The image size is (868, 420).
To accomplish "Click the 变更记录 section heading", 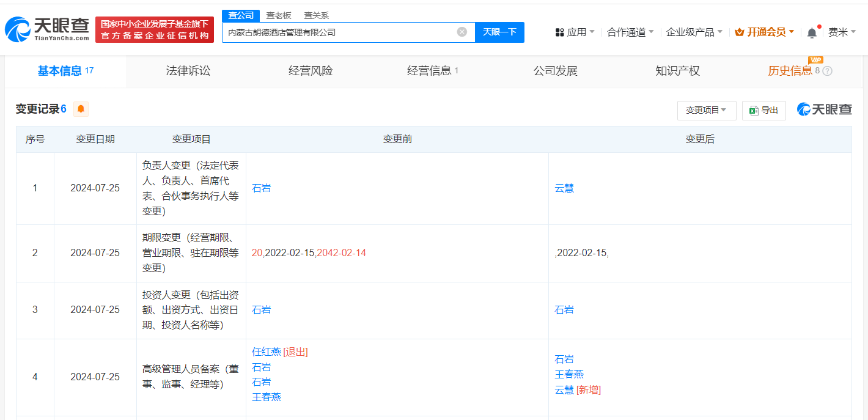I will click(37, 109).
